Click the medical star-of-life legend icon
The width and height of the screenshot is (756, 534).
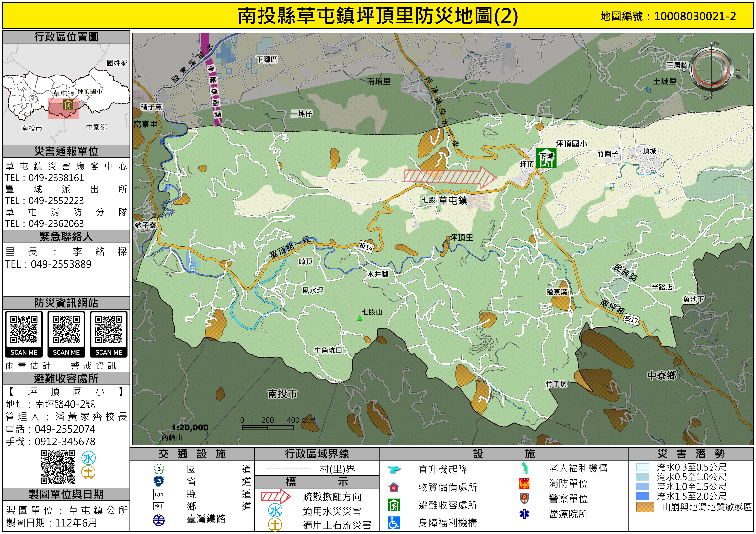pos(524,514)
